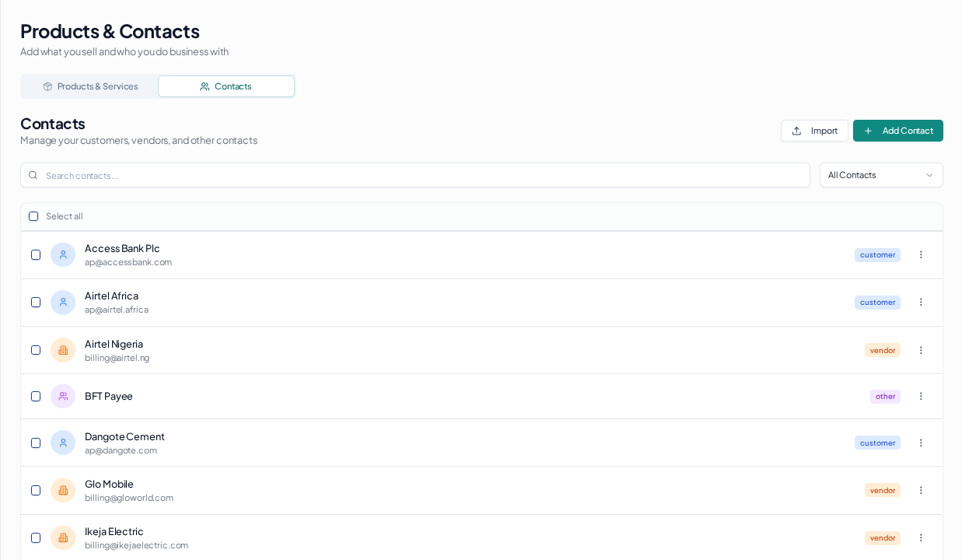Click the vendor tag on Glo Mobile
This screenshot has height=560, width=962.
[883, 490]
